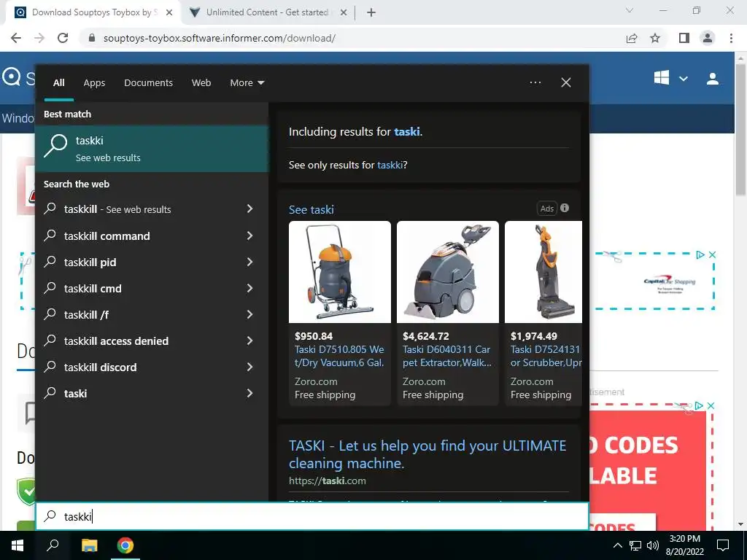Open TASKI ULTIMATE cleaning machine result
The height and width of the screenshot is (560, 747).
427,454
